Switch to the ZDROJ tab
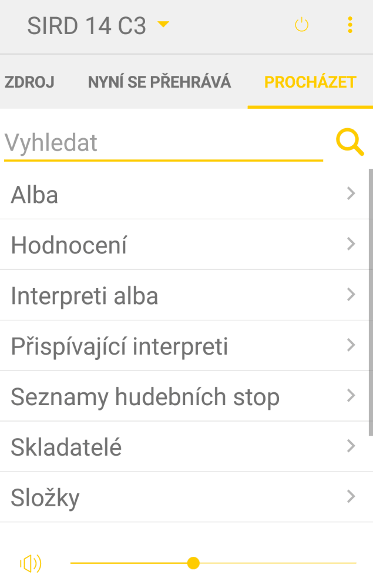 (29, 82)
